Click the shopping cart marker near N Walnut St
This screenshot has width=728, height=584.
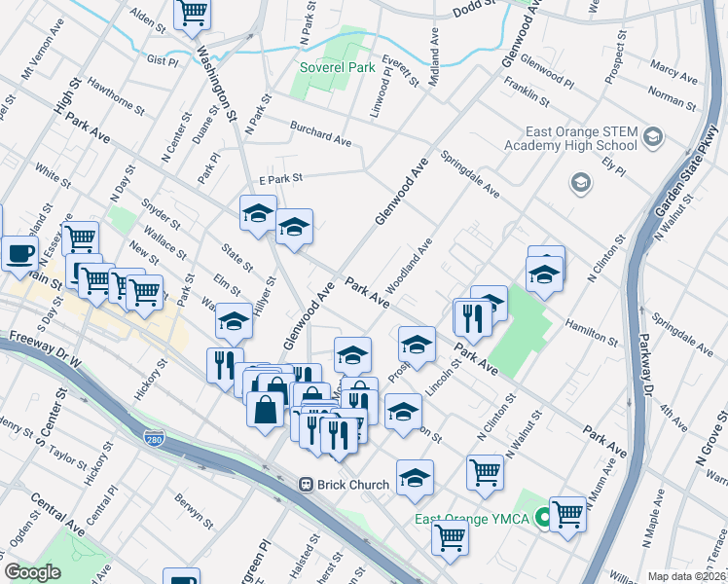click(x=486, y=473)
